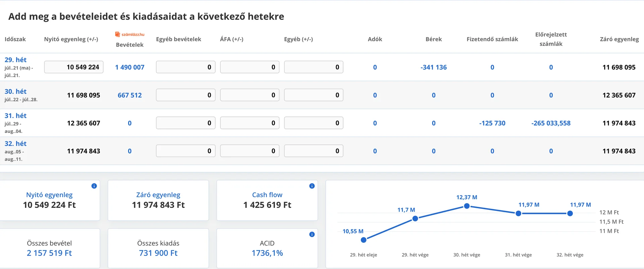Click the 10,55 M chart point

tap(364, 240)
